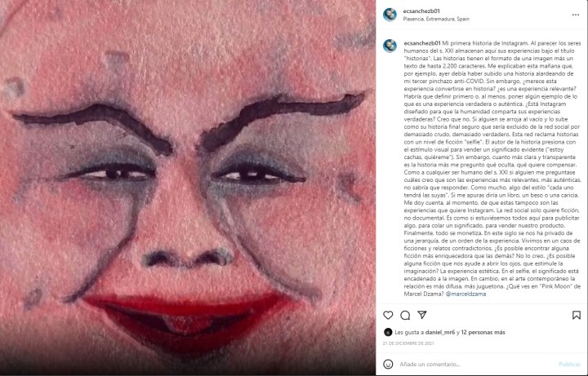This screenshot has width=588, height=376.
Task: Click the caption author avatar
Action: [x=390, y=46]
